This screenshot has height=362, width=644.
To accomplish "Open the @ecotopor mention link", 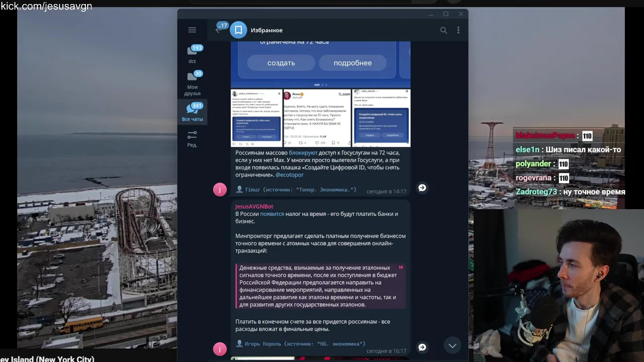I will (289, 175).
